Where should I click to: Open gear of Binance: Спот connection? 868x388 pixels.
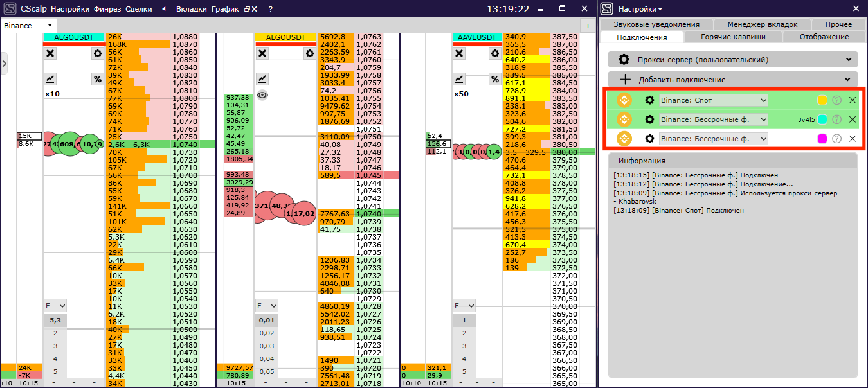(x=650, y=100)
